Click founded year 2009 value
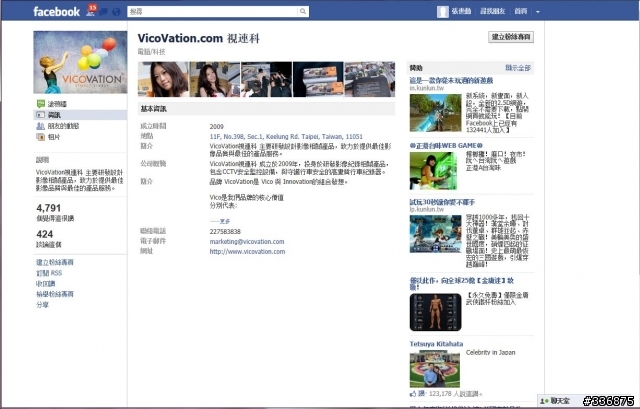The image size is (640, 409). point(216,127)
